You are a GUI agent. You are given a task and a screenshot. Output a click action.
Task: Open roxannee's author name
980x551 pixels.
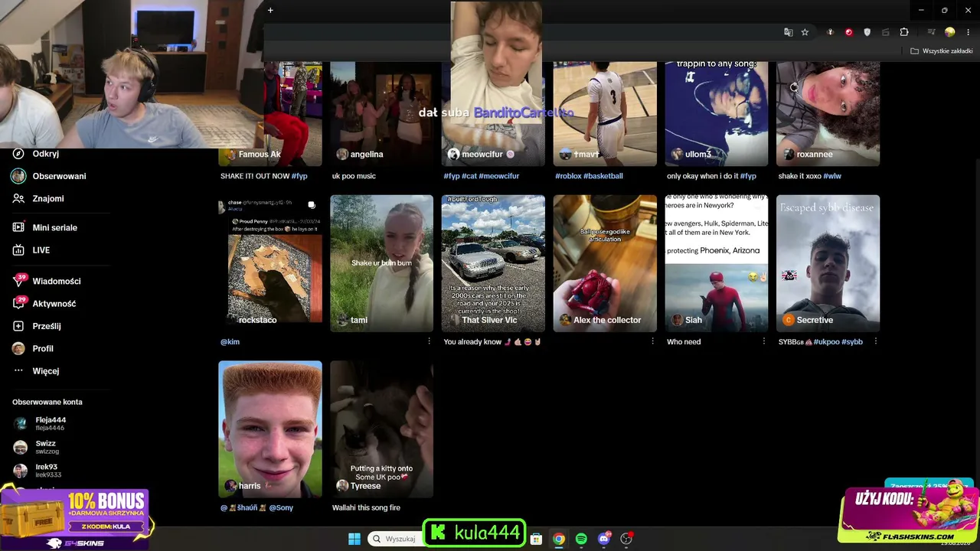click(815, 154)
